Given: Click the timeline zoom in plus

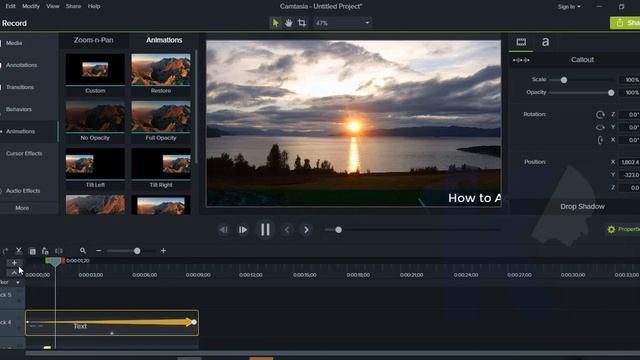Looking at the screenshot, I should (x=163, y=251).
